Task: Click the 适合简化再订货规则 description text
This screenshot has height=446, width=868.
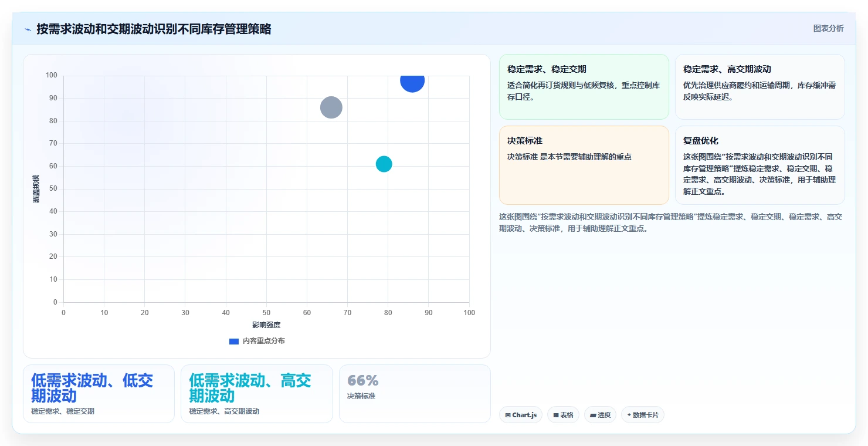Action: pos(584,91)
